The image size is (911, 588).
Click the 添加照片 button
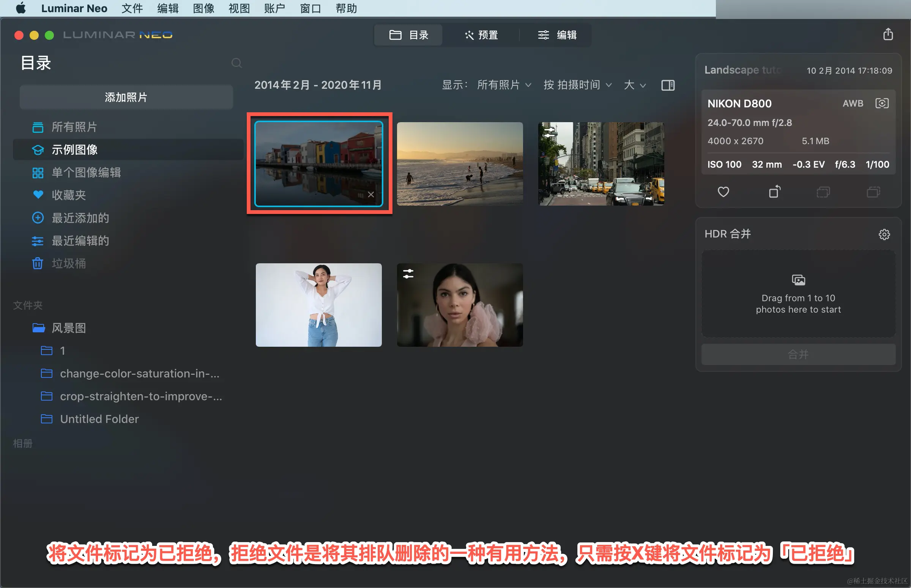pos(126,97)
